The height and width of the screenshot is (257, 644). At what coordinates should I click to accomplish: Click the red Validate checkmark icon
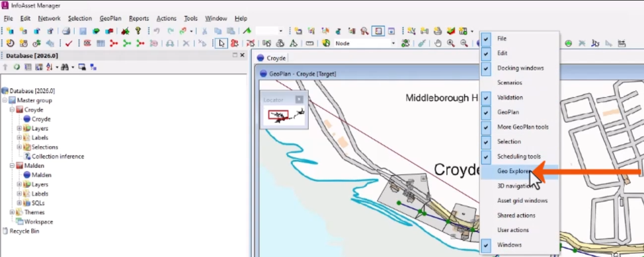(69, 43)
